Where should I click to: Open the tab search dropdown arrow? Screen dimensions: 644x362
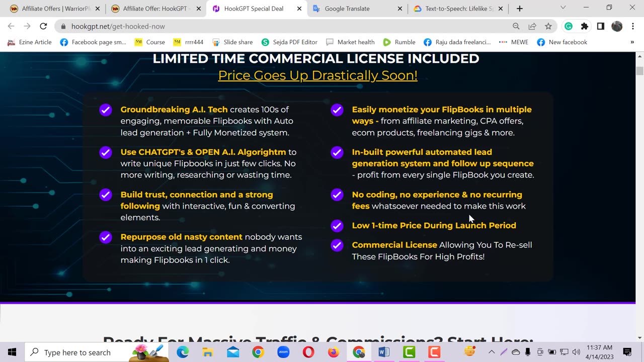coord(563,8)
